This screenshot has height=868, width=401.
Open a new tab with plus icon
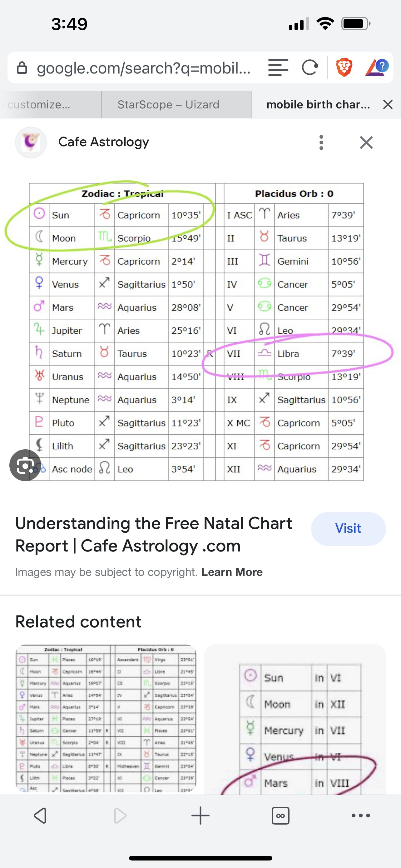pyautogui.click(x=200, y=816)
